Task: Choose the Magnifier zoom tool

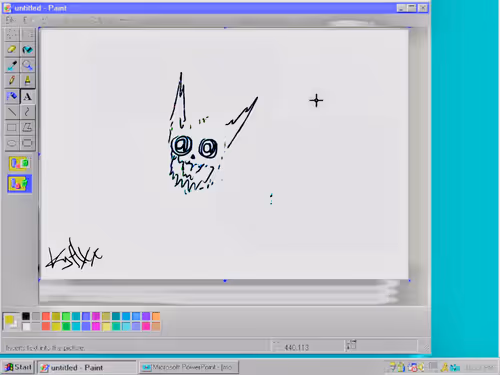Action: pyautogui.click(x=27, y=65)
